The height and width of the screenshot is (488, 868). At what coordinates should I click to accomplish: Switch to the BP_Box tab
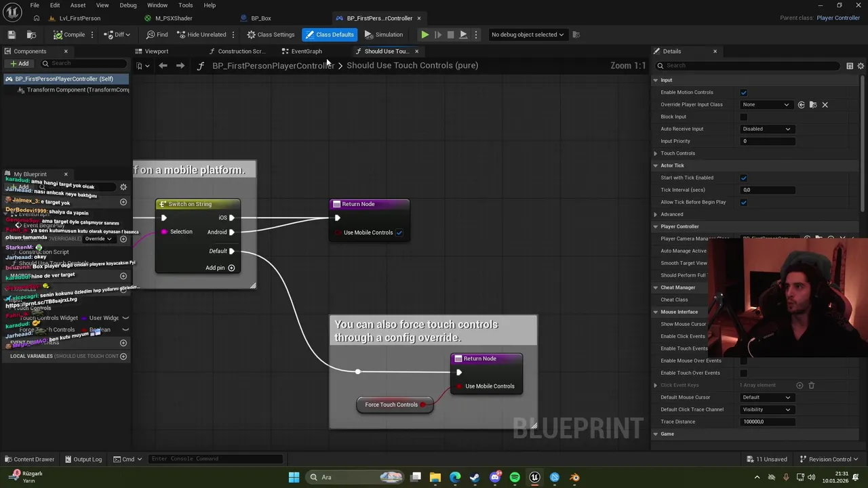click(x=261, y=18)
